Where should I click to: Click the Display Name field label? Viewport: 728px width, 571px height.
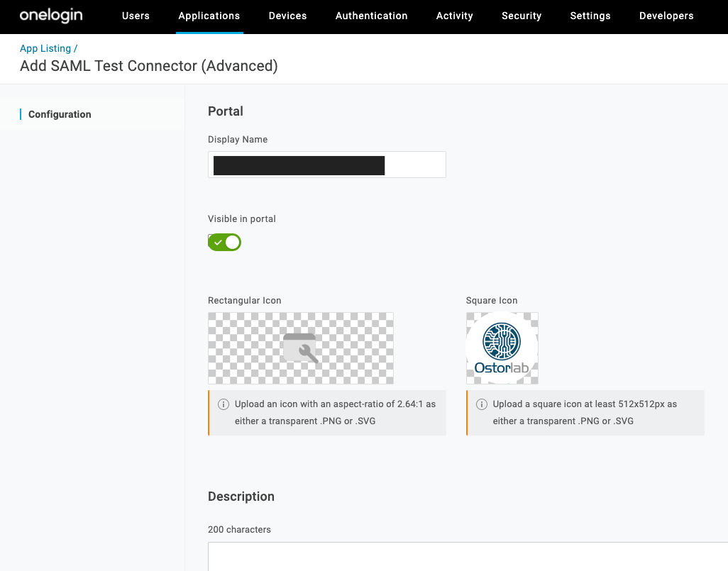[238, 140]
